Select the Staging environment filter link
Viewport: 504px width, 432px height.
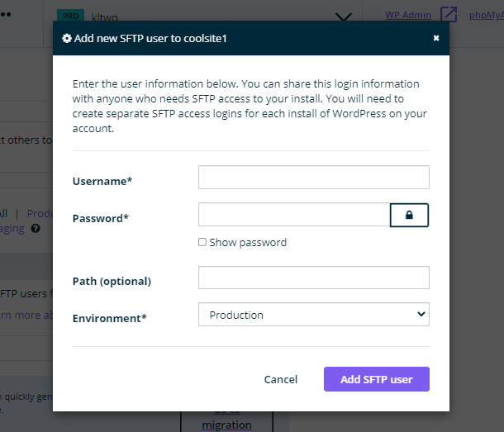point(12,229)
